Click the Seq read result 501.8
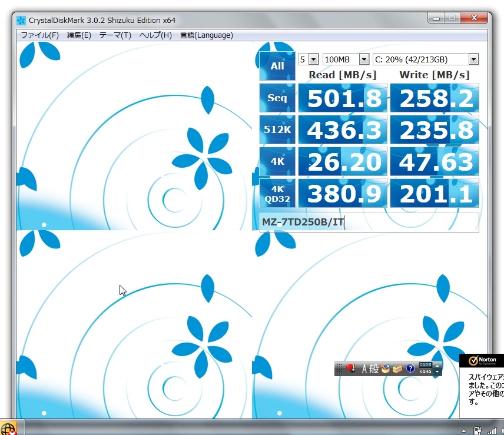The image size is (504, 435). pos(343,98)
